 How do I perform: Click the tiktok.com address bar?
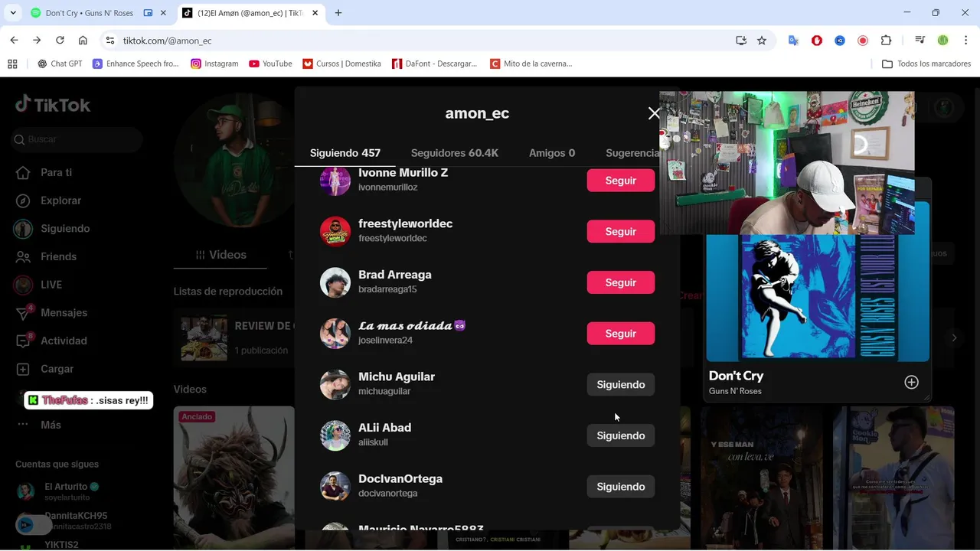[421, 41]
